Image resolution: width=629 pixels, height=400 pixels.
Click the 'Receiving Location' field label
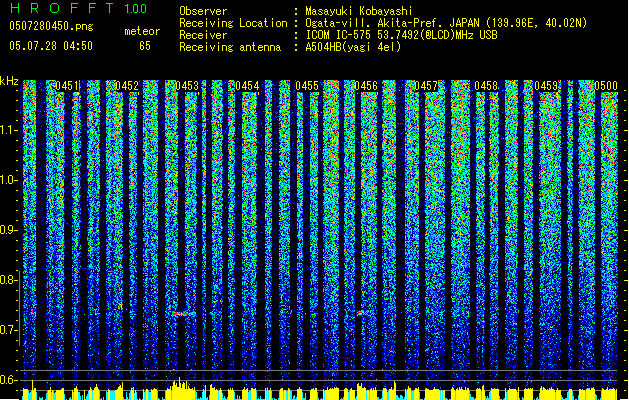point(233,23)
